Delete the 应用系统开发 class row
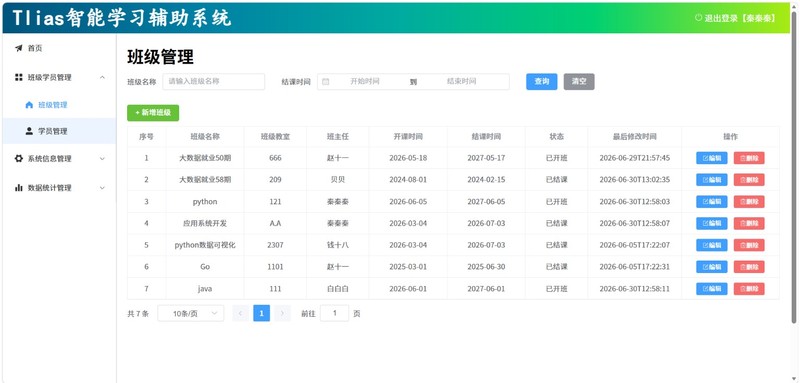The image size is (800, 383). (749, 223)
